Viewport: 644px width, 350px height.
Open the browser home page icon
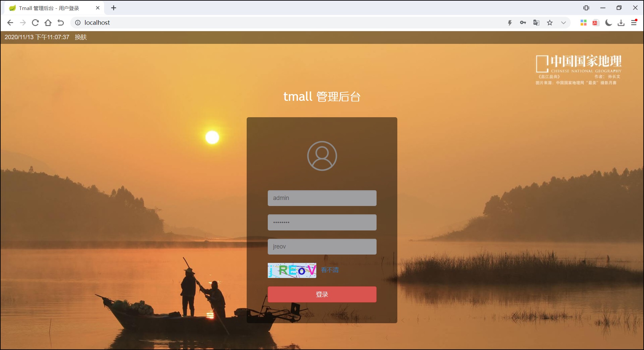click(48, 22)
